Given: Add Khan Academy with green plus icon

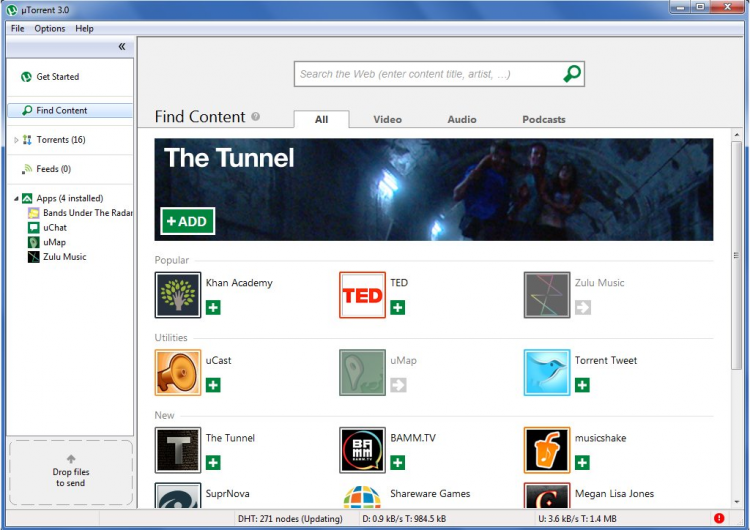Looking at the screenshot, I should click(x=213, y=307).
